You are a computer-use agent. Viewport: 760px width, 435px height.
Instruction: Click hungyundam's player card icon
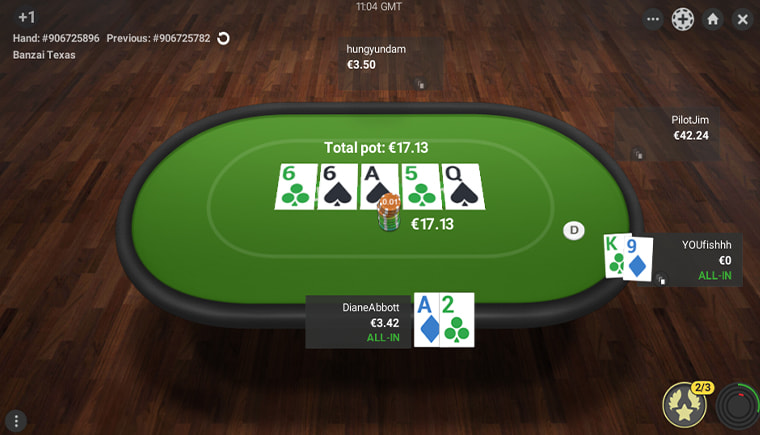pyautogui.click(x=421, y=84)
